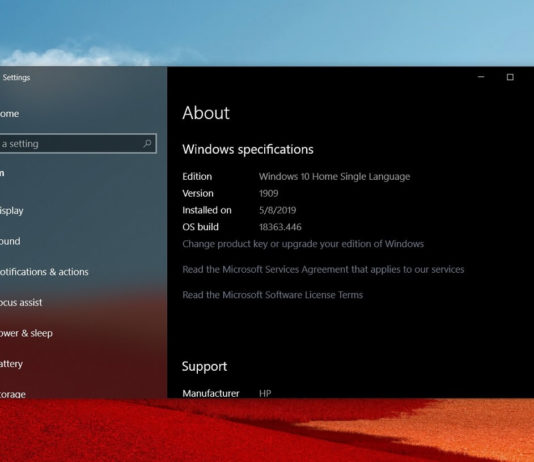
Task: Open Microsoft Software License Terms link
Action: (x=272, y=295)
